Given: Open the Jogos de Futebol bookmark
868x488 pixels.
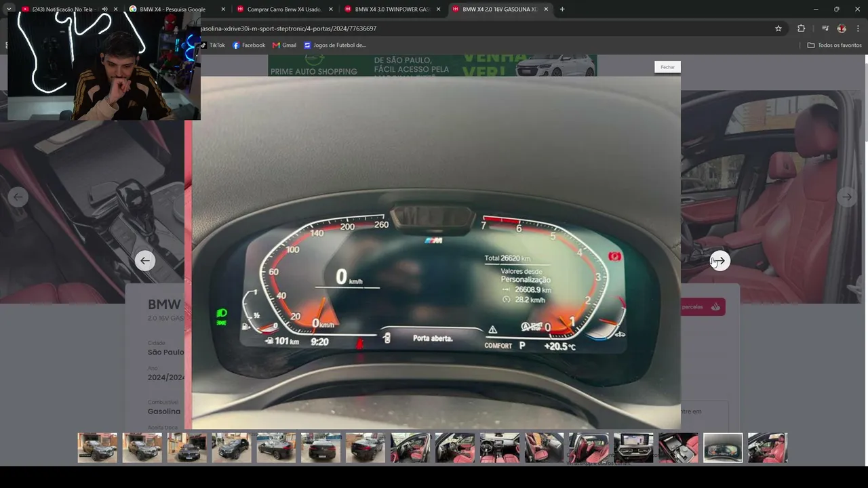Looking at the screenshot, I should coord(335,45).
